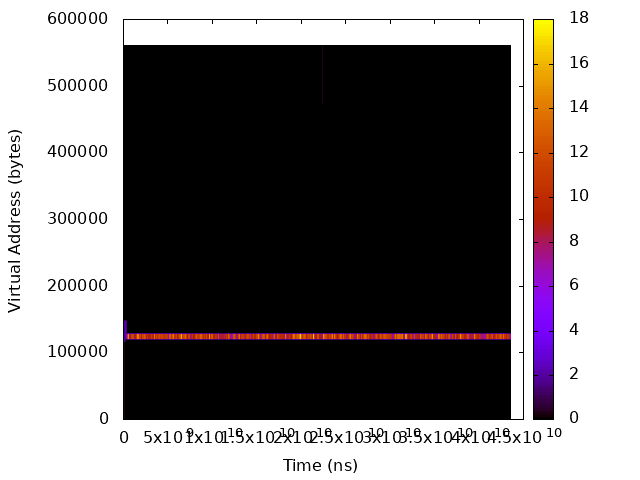Click the 100000 tick label on the y-axis
This screenshot has height=480, width=640.
[78, 352]
